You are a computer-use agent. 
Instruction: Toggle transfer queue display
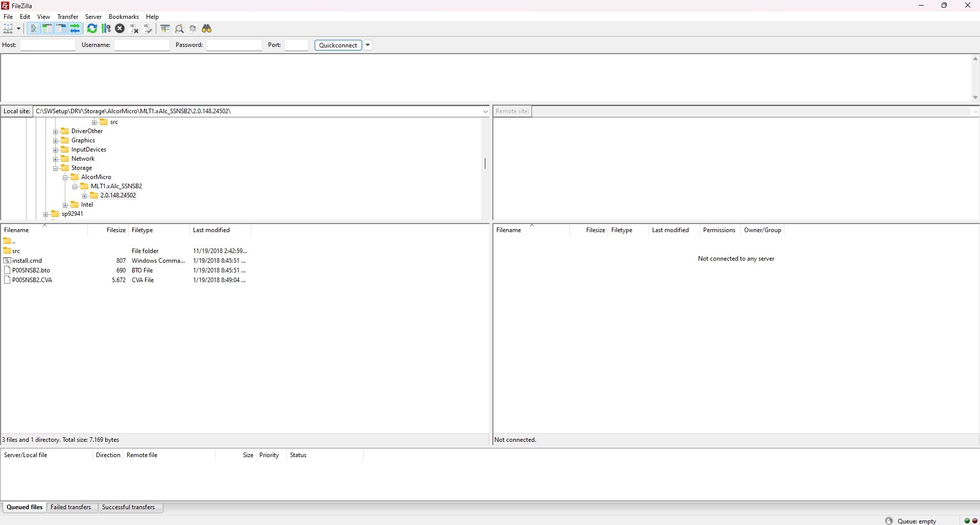(x=75, y=29)
